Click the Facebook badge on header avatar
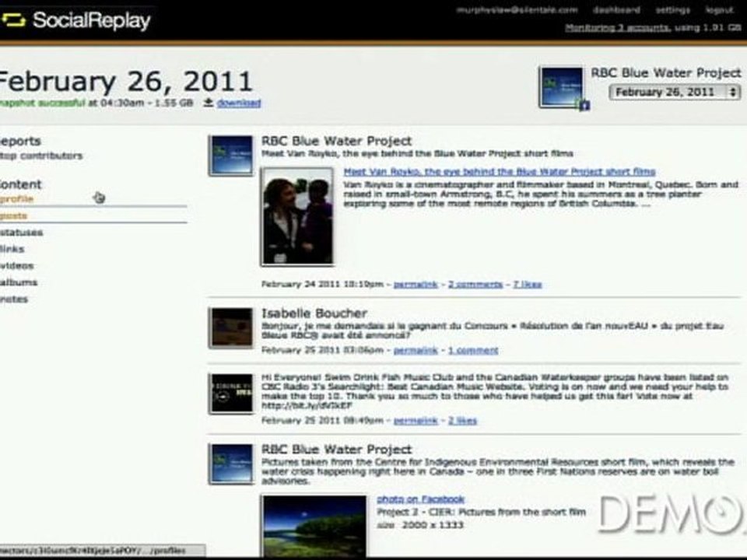This screenshot has width=747, height=560. [584, 105]
